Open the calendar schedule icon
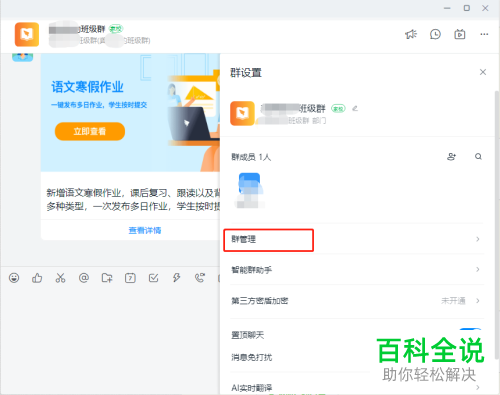500x395 pixels. click(x=130, y=278)
